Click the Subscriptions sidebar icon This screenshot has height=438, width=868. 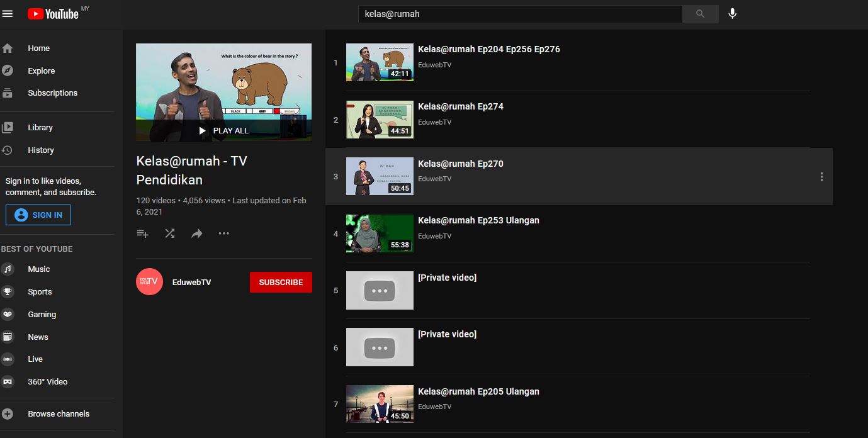8,93
